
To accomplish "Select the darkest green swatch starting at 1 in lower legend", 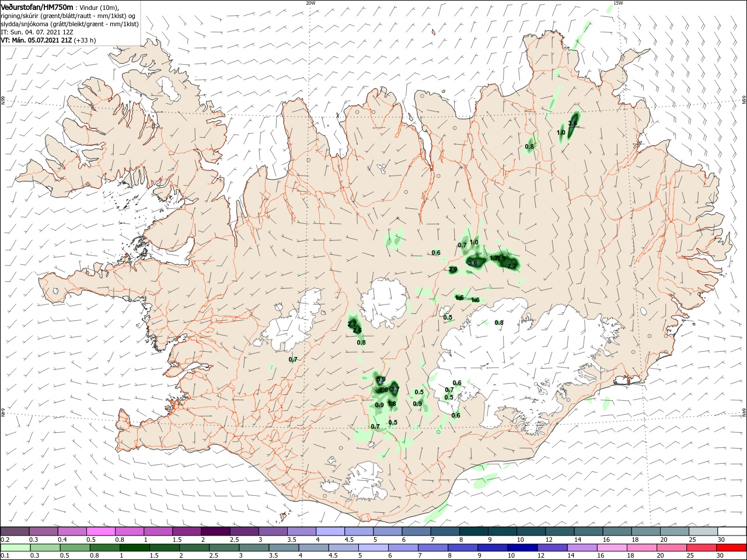I will 134,548.
